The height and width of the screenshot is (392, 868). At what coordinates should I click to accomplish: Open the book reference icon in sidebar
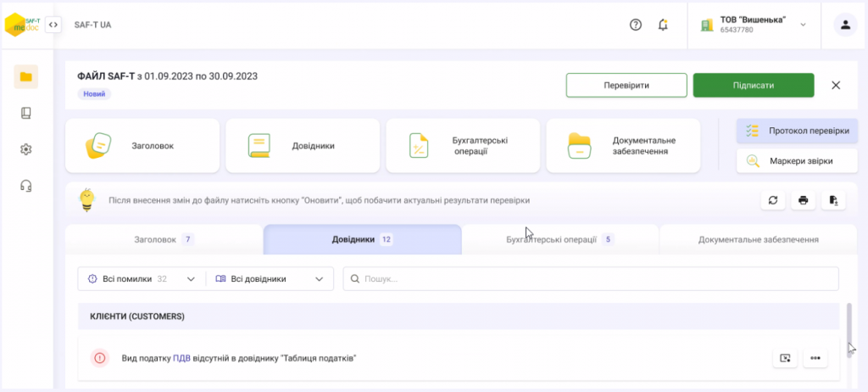(26, 113)
